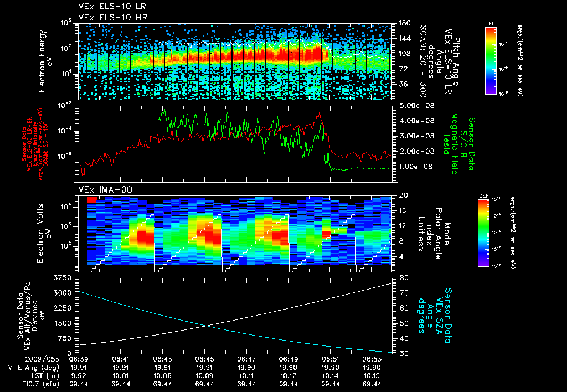Click the SZA axis tick '60'
This screenshot has width=567, height=392.
[x=404, y=308]
